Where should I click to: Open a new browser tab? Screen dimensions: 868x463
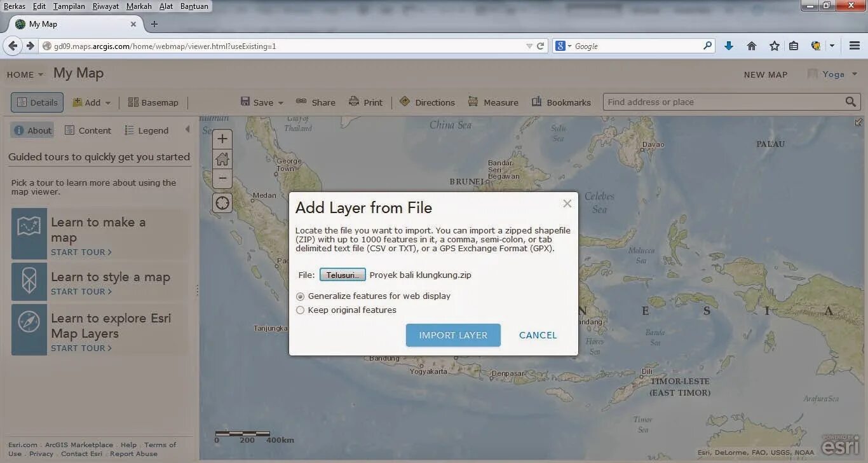(x=154, y=24)
